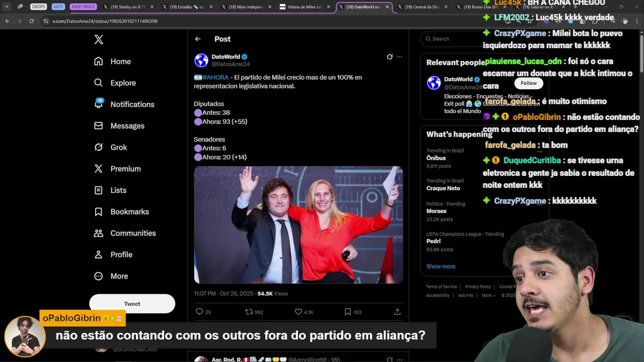Open Premium subscription page
The width and height of the screenshot is (644, 362).
point(117,169)
